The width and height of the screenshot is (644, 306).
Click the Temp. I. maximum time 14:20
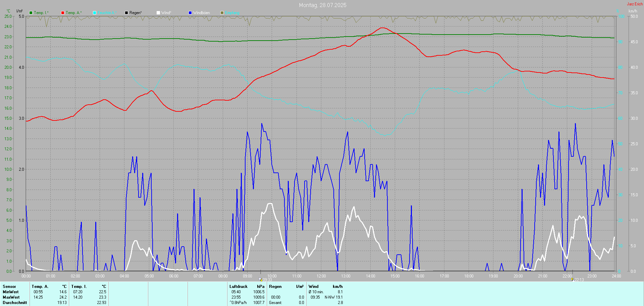pos(78,297)
